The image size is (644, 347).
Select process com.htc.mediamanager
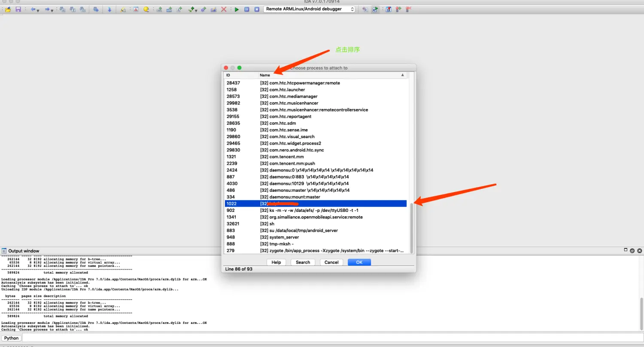(316, 97)
